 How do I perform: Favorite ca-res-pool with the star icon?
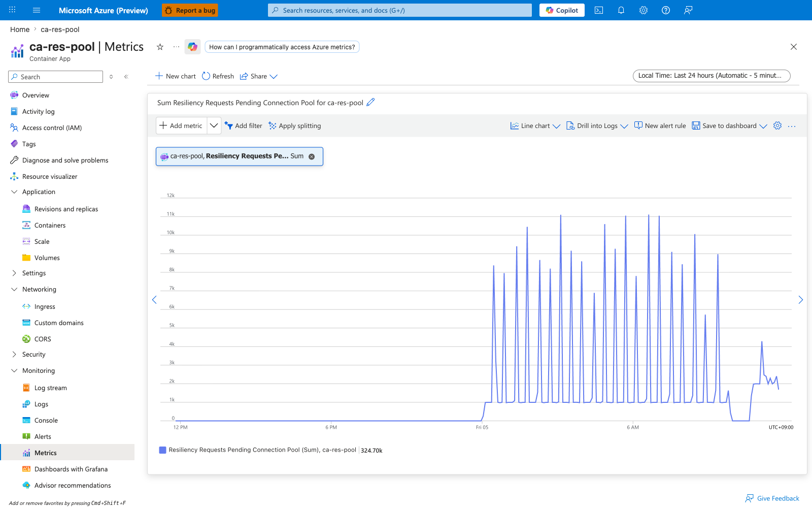(x=160, y=47)
